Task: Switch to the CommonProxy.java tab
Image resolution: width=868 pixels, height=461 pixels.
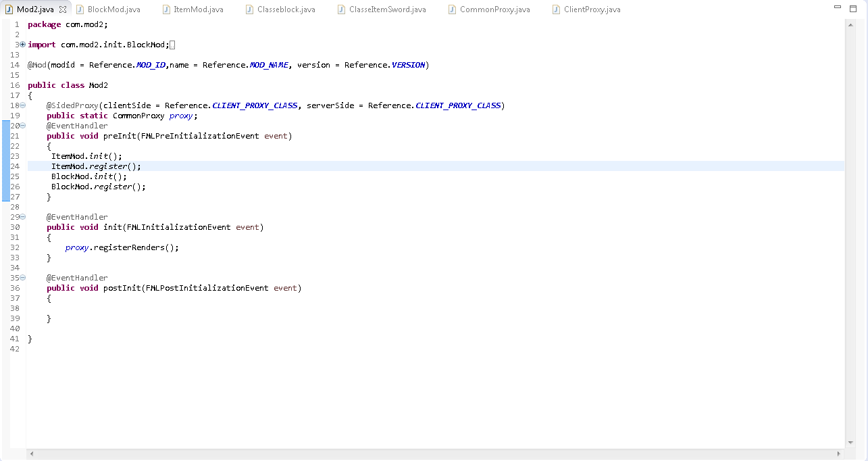Action: coord(494,9)
